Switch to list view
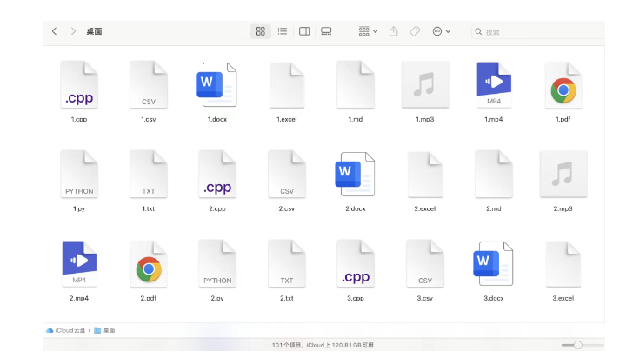 [283, 31]
